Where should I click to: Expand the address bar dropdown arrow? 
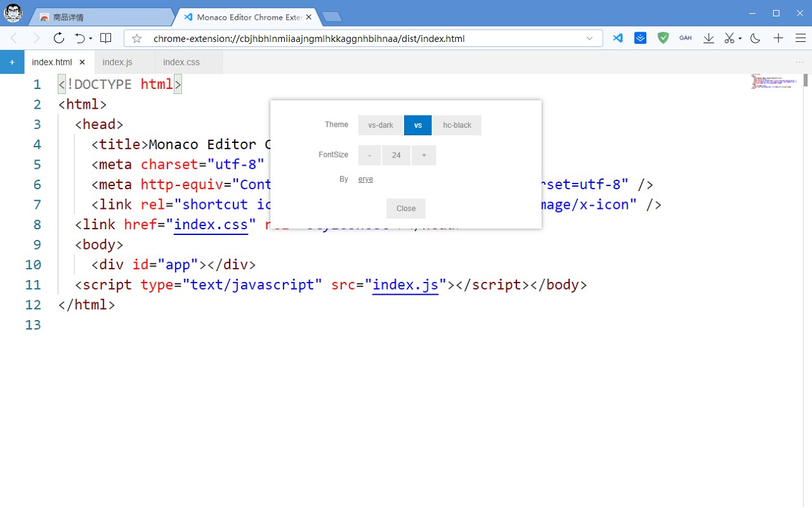pos(590,39)
